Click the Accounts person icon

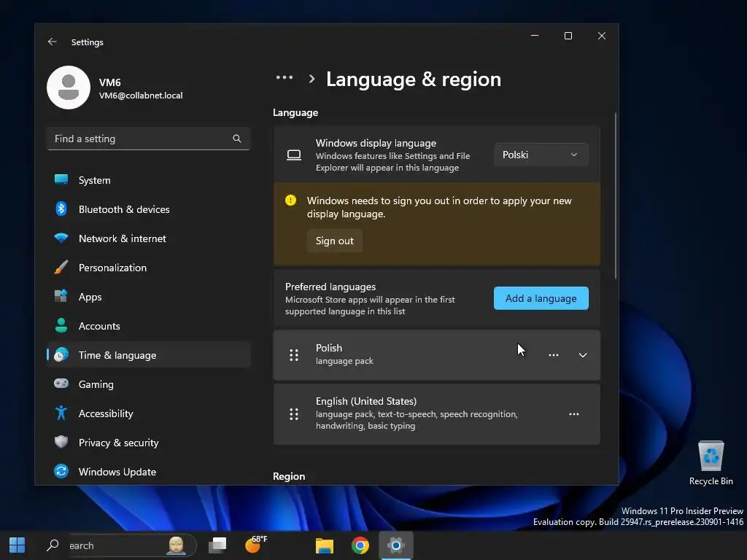coord(61,325)
